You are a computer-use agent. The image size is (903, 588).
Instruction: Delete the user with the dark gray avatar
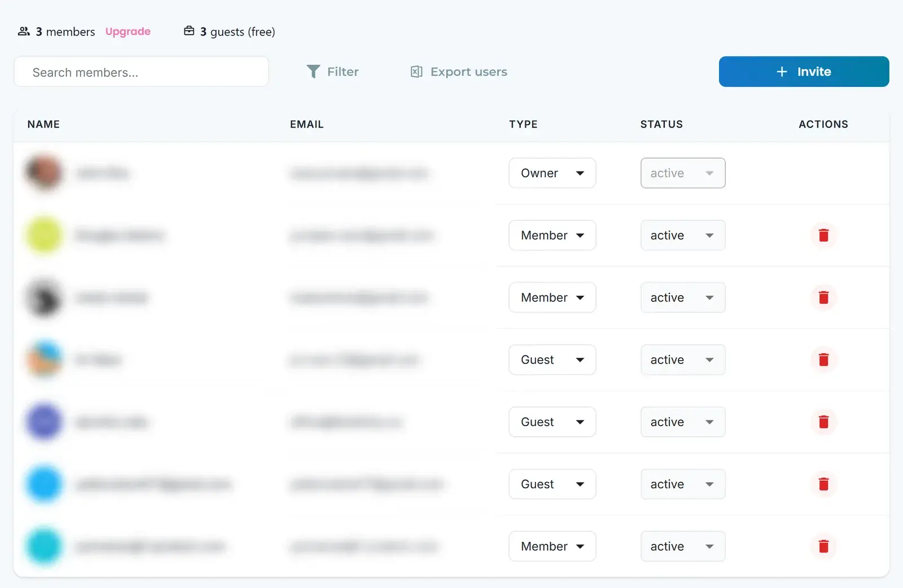pos(823,297)
